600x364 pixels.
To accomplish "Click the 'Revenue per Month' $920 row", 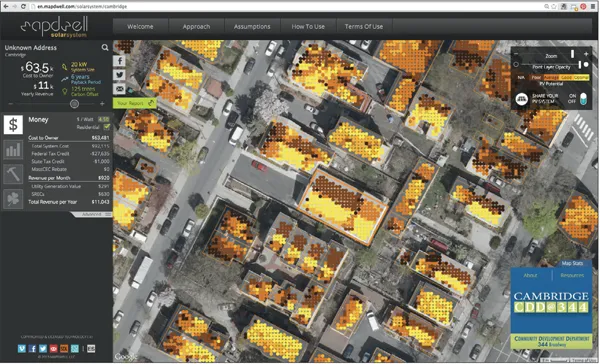I will (69, 178).
